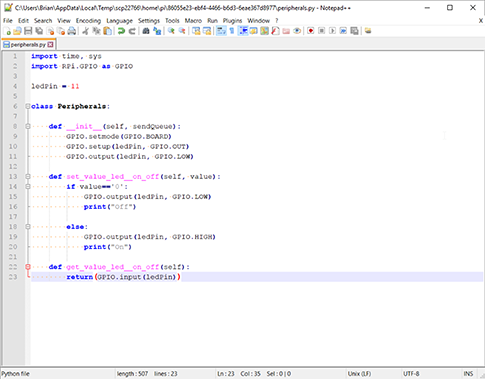485x379 pixels.
Task: Save the current file via toolbar
Action: [28, 31]
